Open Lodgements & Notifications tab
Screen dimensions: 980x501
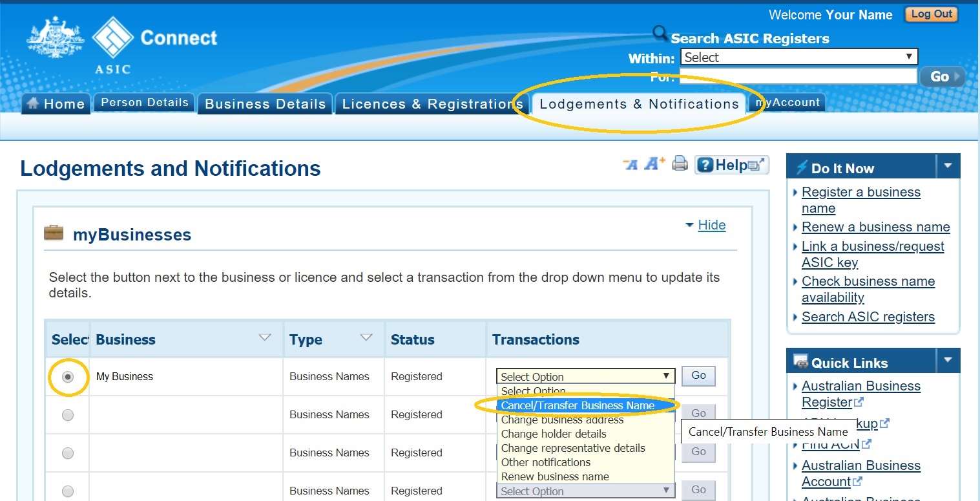(x=639, y=104)
